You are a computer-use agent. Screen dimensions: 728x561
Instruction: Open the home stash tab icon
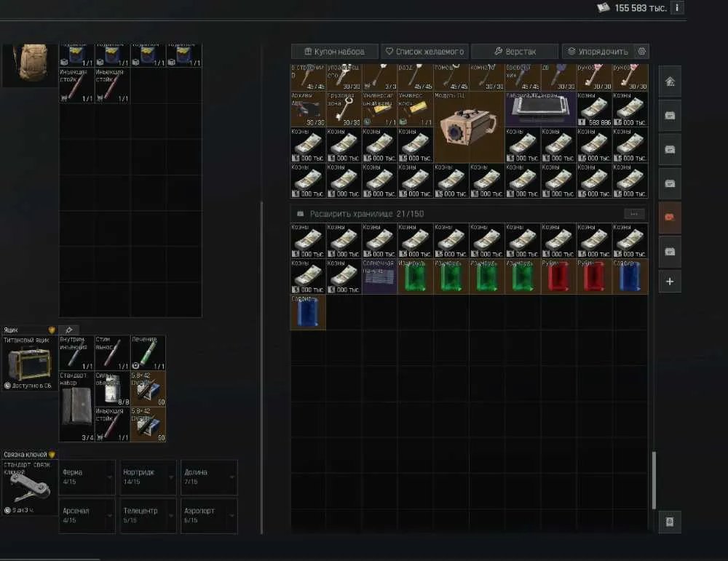670,81
